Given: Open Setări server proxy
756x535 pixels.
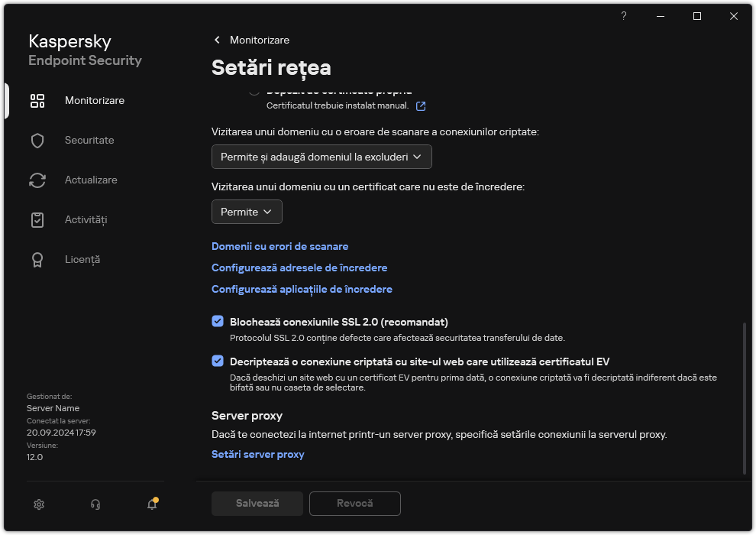Looking at the screenshot, I should pyautogui.click(x=258, y=454).
